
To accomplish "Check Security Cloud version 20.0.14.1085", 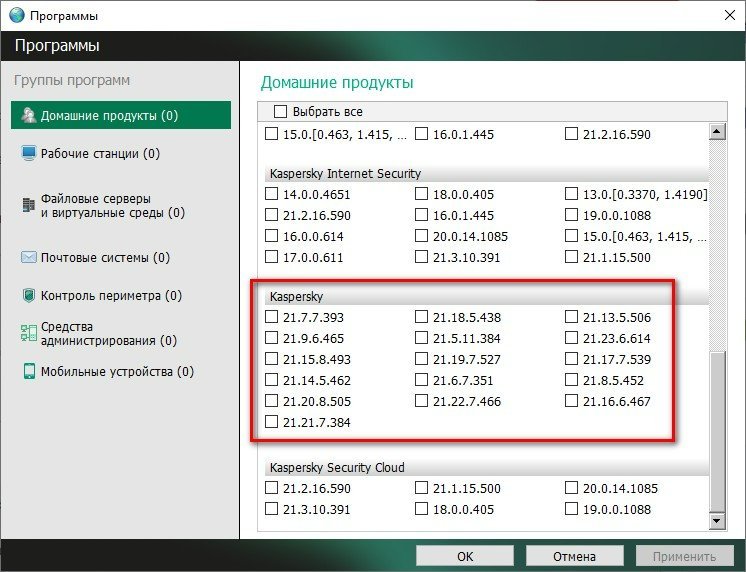I will click(x=571, y=488).
